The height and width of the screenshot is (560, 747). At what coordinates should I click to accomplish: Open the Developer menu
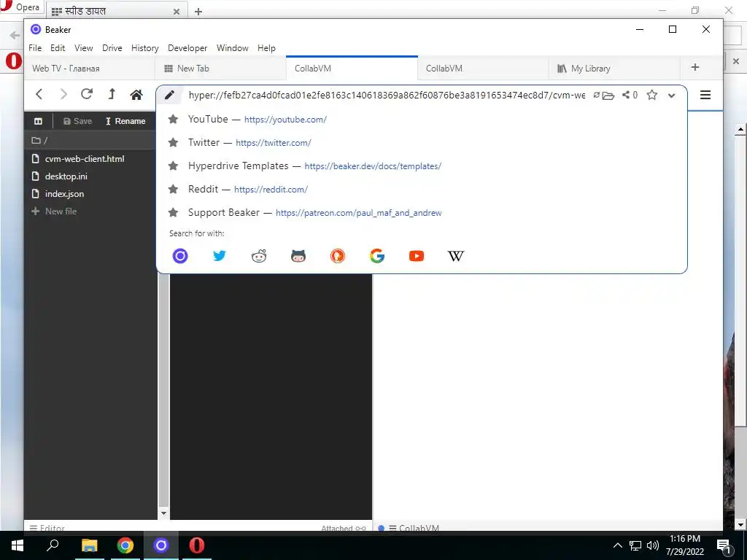(187, 48)
